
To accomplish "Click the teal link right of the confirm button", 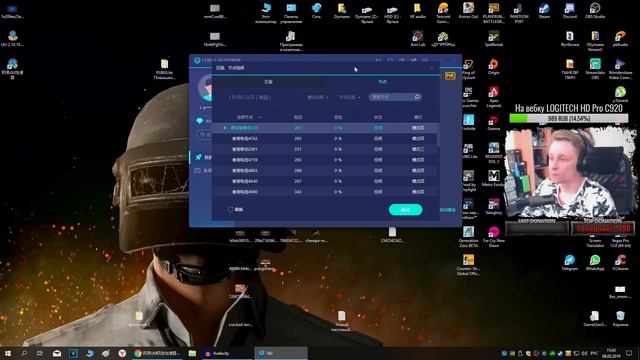I will coord(447,210).
